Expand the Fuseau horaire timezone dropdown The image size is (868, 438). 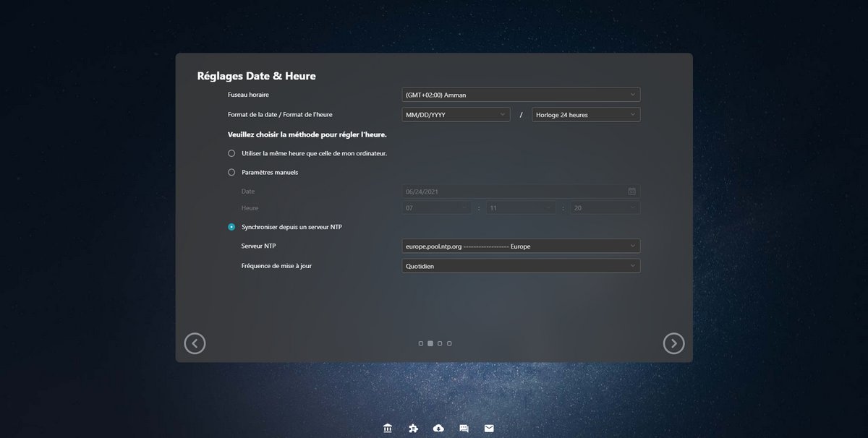coord(521,95)
